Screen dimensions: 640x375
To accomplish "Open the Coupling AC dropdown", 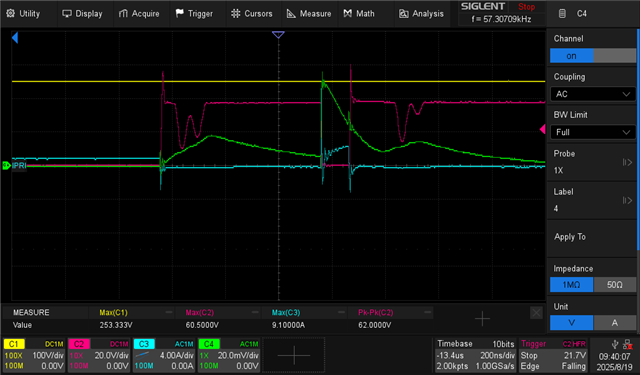I will coord(593,94).
